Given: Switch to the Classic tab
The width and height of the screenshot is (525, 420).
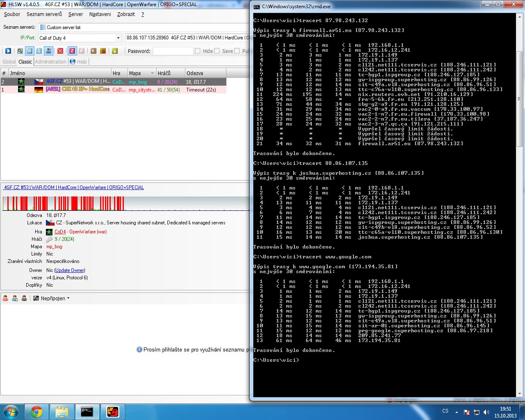Looking at the screenshot, I should pyautogui.click(x=25, y=62).
